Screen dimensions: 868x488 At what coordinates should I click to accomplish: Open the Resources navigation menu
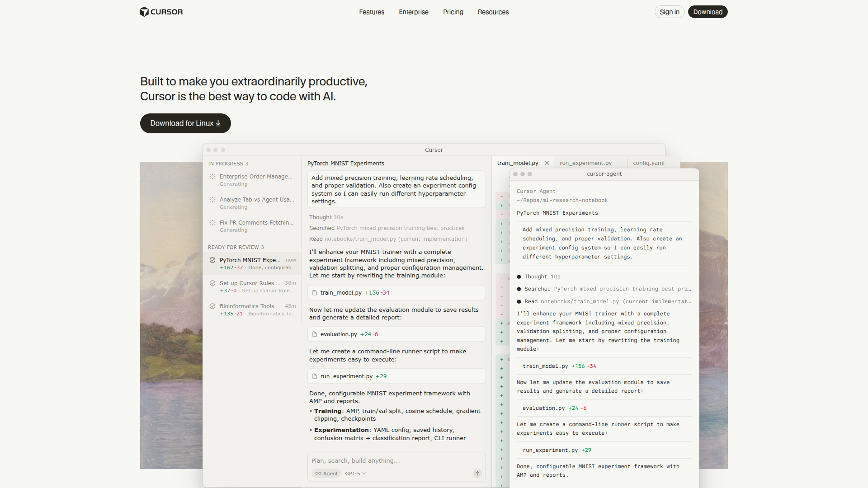(493, 12)
